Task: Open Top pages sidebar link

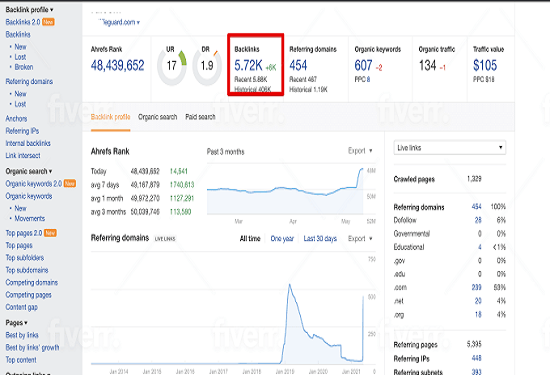Action: [19, 245]
